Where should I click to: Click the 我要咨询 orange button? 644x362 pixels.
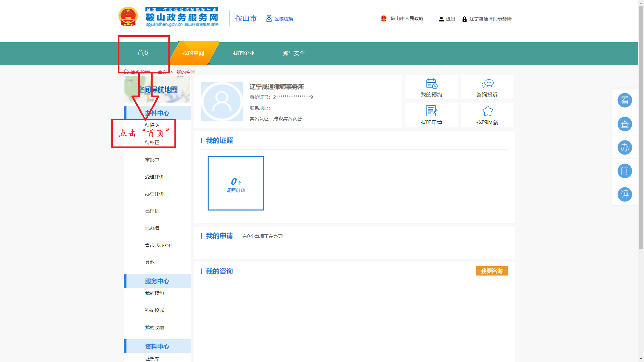[x=492, y=270]
